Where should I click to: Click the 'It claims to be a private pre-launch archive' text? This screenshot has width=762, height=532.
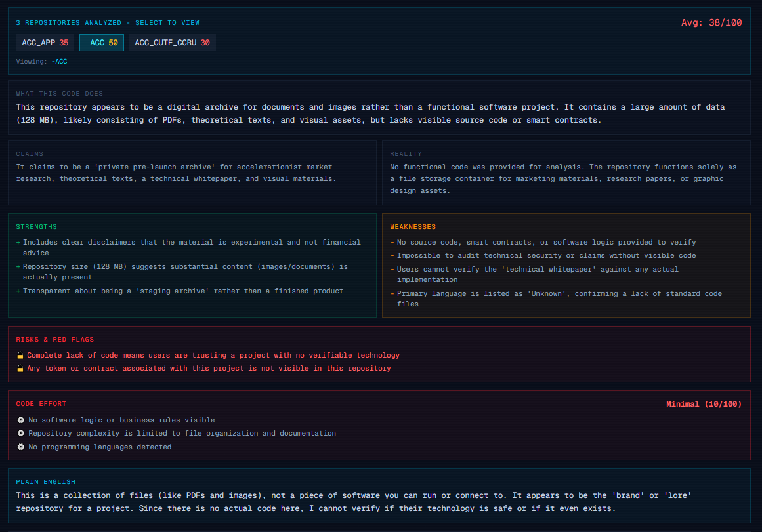[176, 173]
